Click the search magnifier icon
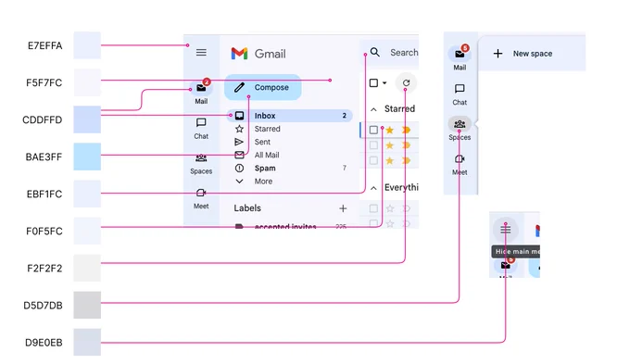Image resolution: width=630 pixels, height=364 pixels. coord(375,52)
